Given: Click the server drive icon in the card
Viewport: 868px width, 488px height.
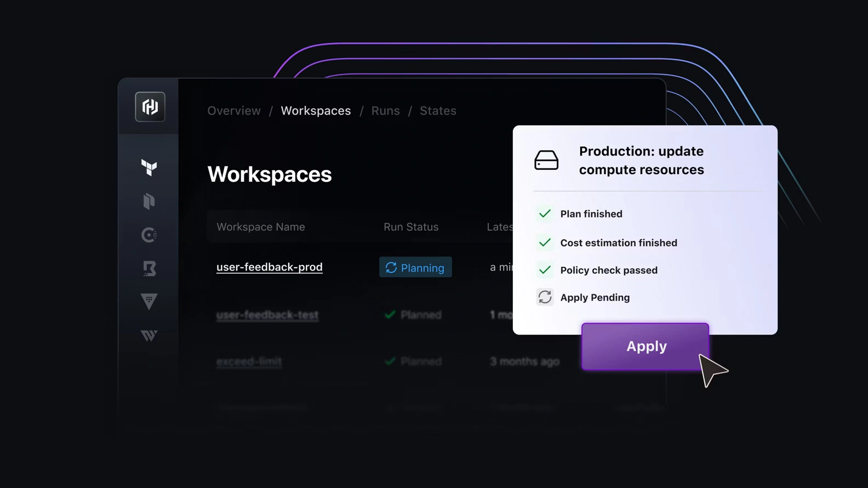Looking at the screenshot, I should (546, 160).
